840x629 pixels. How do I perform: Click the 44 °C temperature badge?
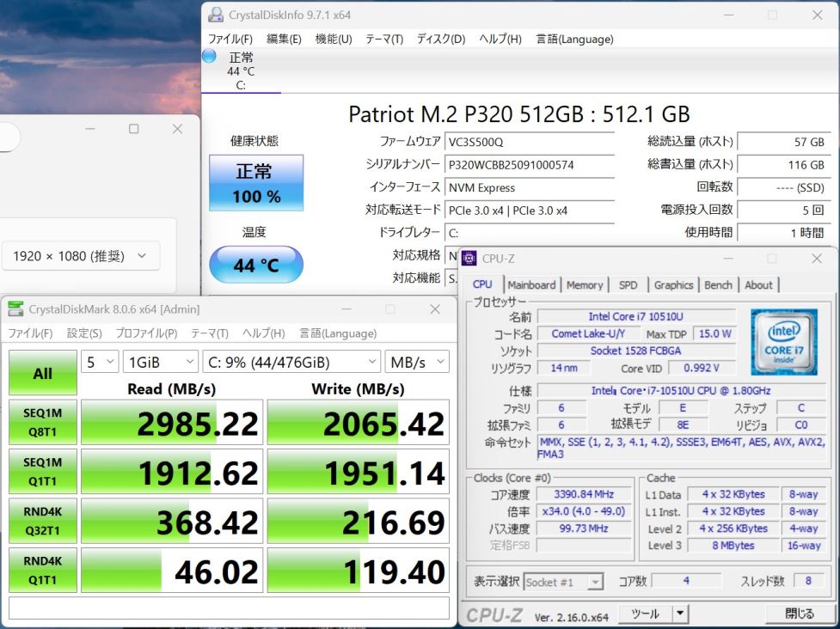(256, 266)
